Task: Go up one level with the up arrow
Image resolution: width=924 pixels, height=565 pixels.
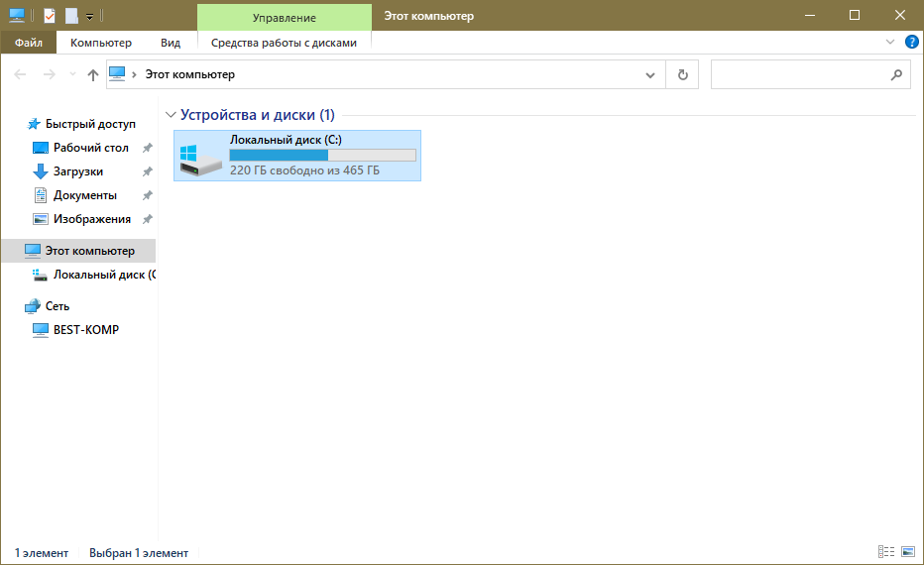Action: [93, 74]
